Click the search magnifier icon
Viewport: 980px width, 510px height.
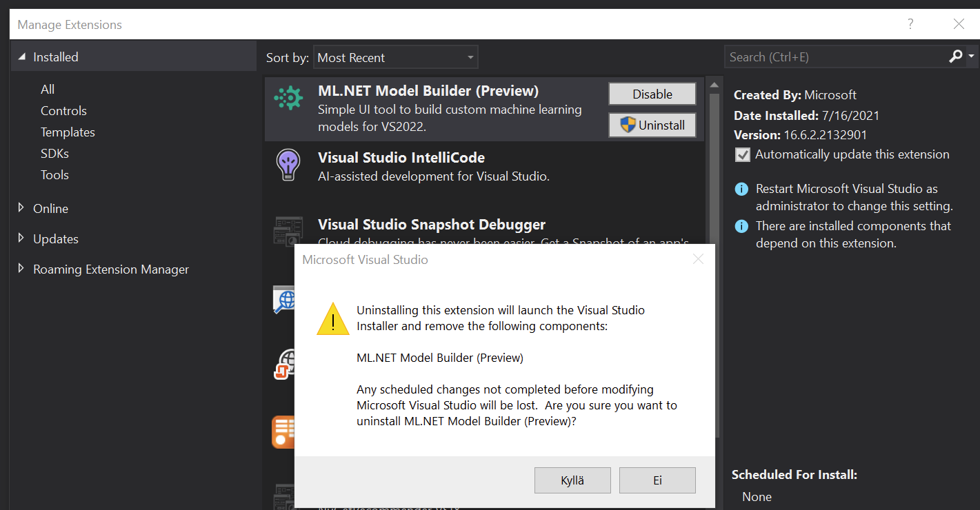(956, 56)
